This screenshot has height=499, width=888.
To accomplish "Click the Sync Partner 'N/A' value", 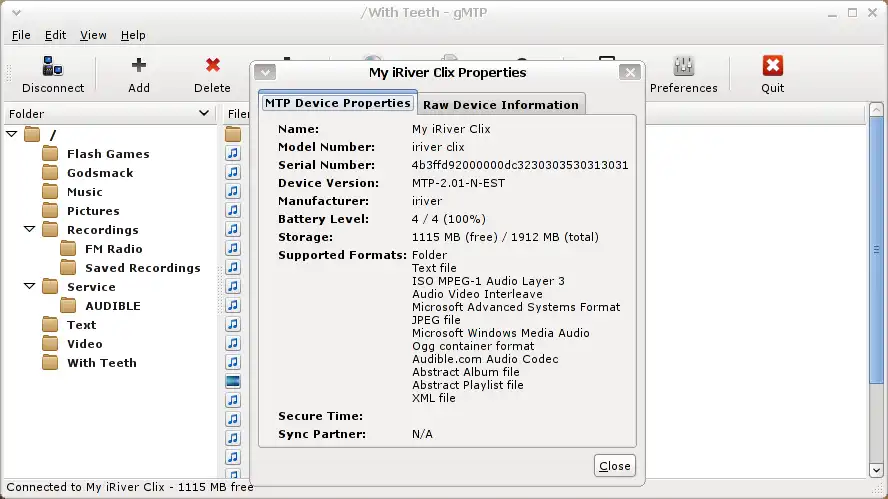I will (x=422, y=434).
